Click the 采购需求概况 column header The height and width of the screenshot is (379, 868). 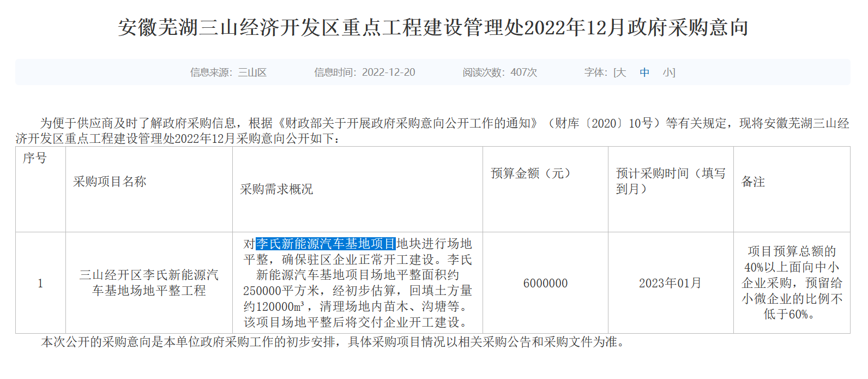click(x=276, y=189)
